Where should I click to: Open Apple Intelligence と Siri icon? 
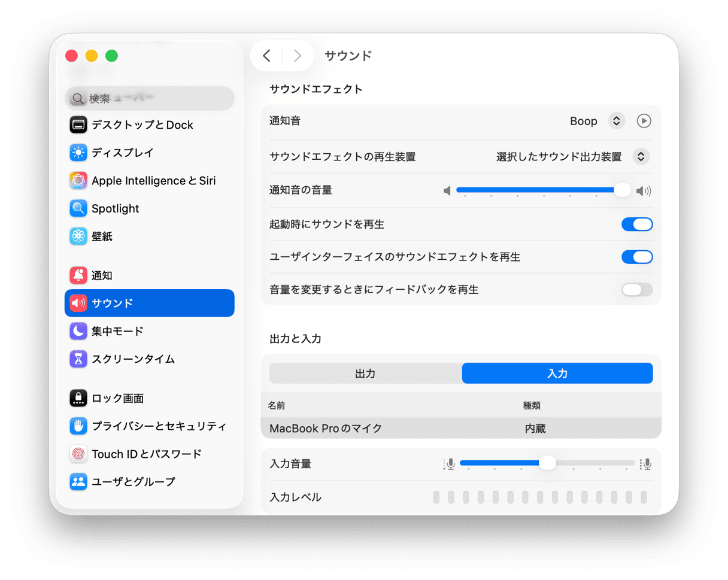[x=78, y=181]
